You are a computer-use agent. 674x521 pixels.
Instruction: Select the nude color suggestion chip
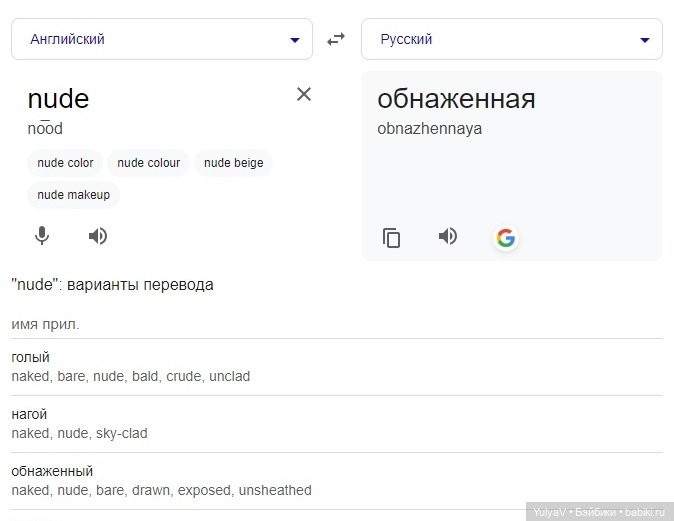point(65,163)
